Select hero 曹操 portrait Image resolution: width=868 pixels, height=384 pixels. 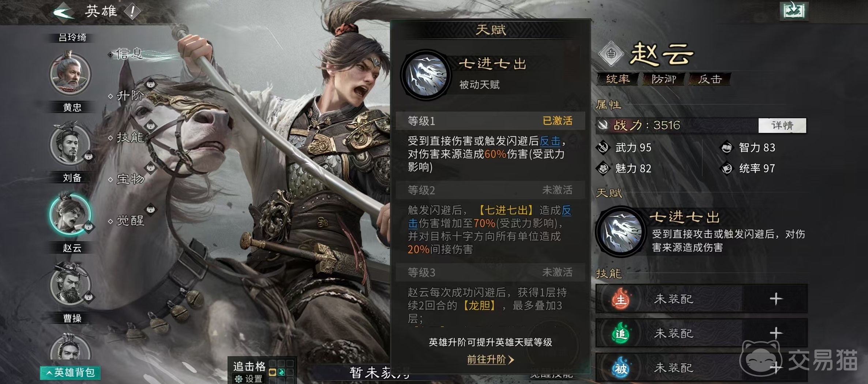(70, 284)
